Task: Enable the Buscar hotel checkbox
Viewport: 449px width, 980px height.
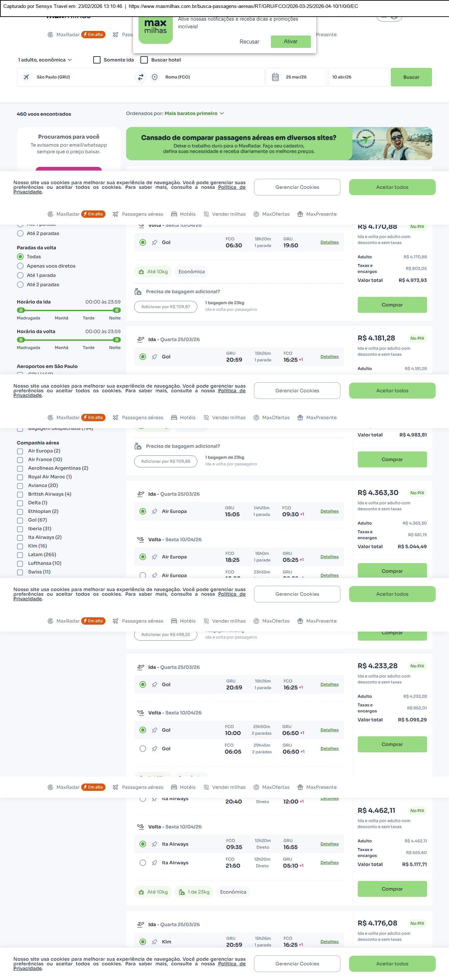Action: (144, 60)
